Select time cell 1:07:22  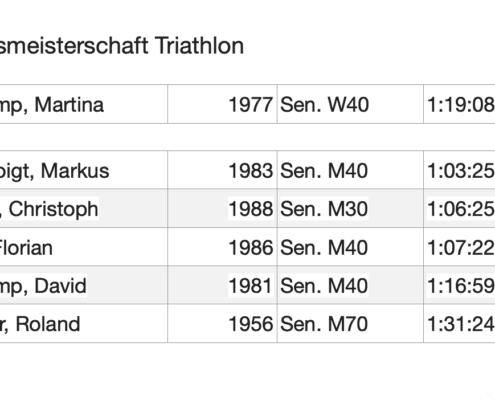(459, 247)
